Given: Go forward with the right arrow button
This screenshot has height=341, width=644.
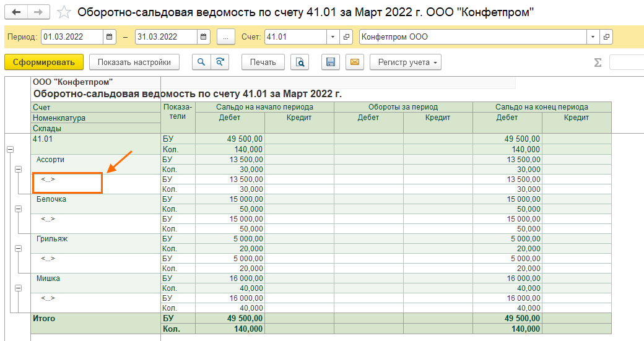Looking at the screenshot, I should pyautogui.click(x=38, y=12).
